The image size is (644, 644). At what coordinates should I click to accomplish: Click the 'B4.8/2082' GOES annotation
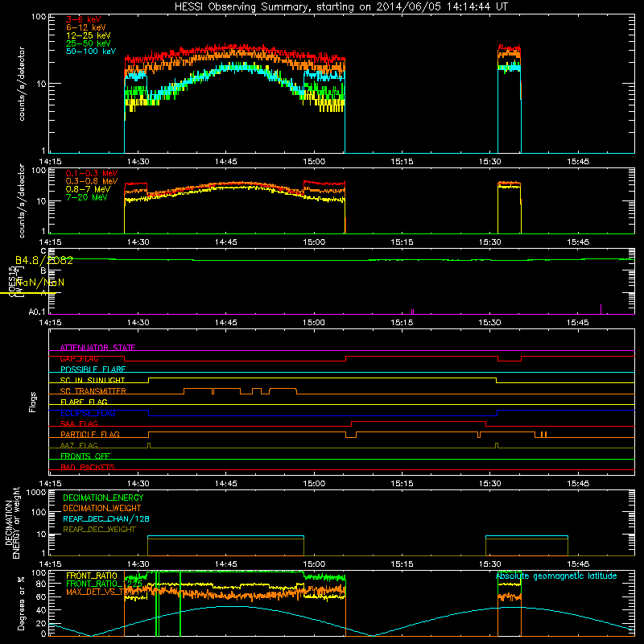click(44, 260)
